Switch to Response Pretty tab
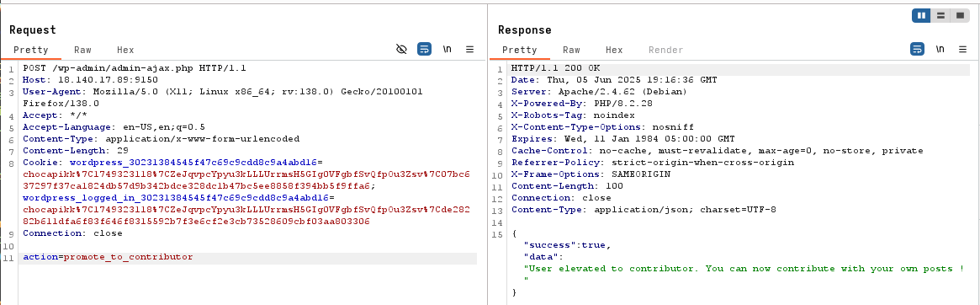Image resolution: width=980 pixels, height=305 pixels. point(519,50)
